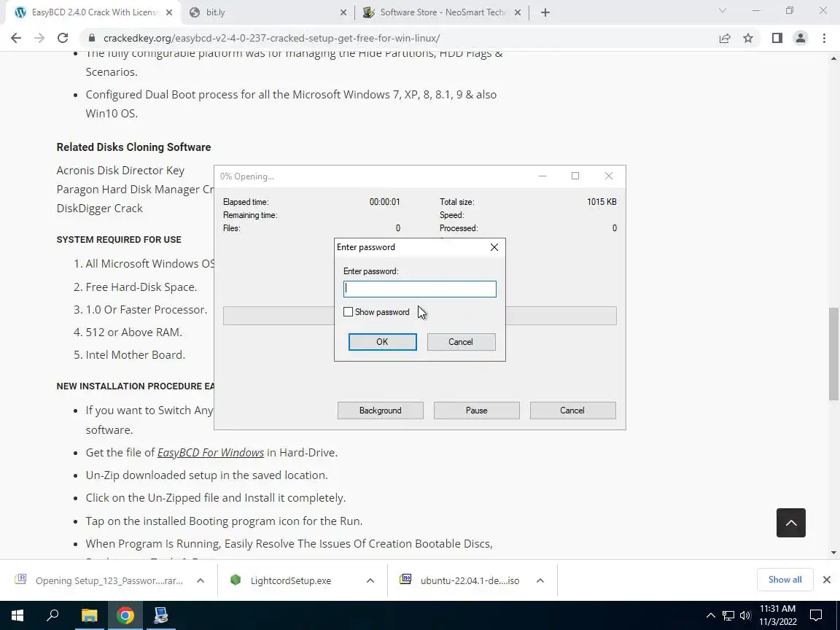Image resolution: width=840 pixels, height=630 pixels.
Task: Bookmark this page with the star
Action: [x=748, y=38]
